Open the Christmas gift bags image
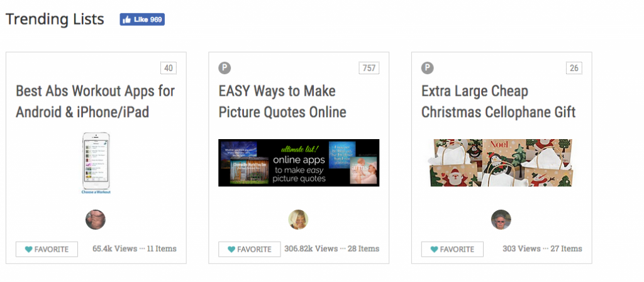The image size is (644, 282). [501, 163]
